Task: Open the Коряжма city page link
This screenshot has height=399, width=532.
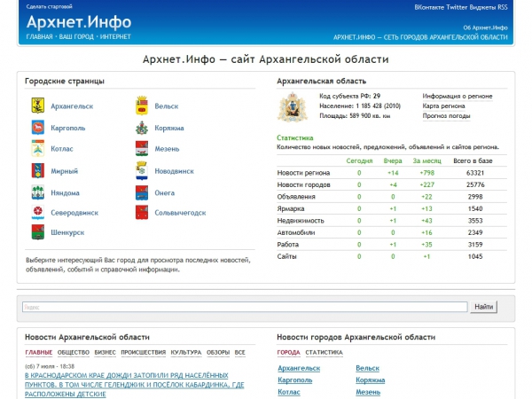Action: click(169, 128)
